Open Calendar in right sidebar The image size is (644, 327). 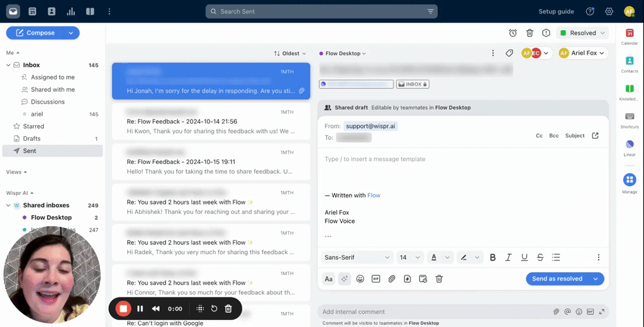click(x=629, y=36)
